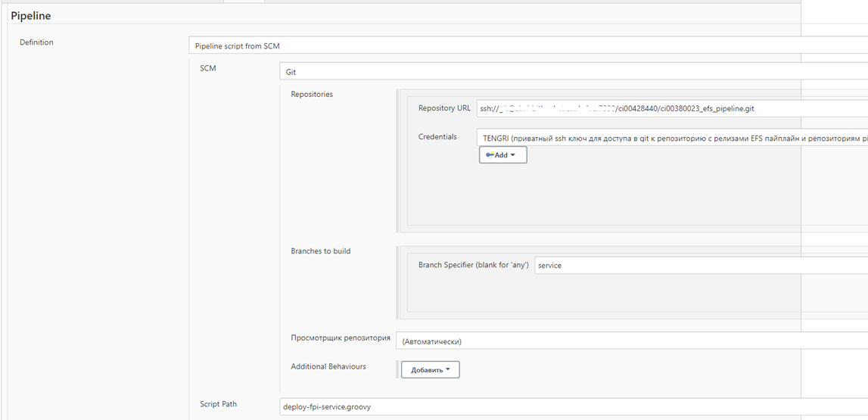The image size is (868, 420).
Task: Open the Definition 'Pipeline script from SCM' dropdown
Action: pyautogui.click(x=527, y=46)
